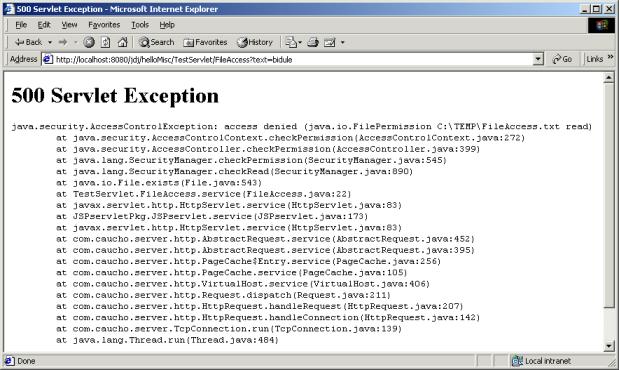
Task: Expand the Links toolbar chevron
Action: pyautogui.click(x=610, y=57)
